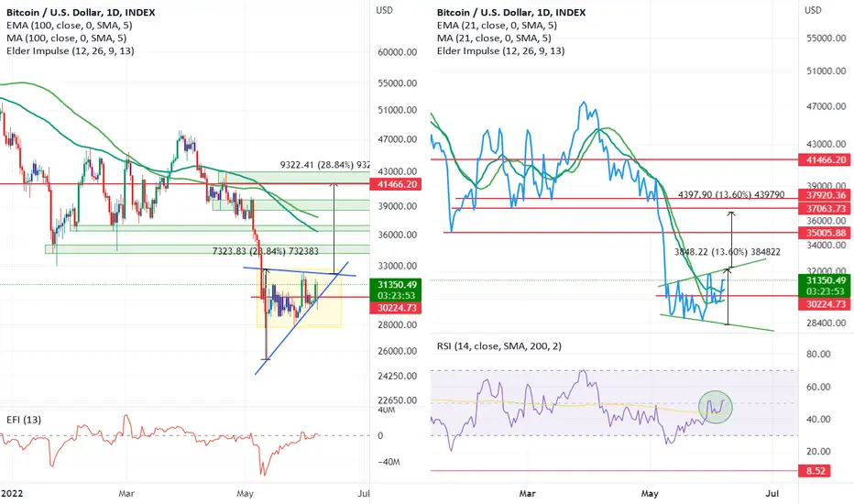The width and height of the screenshot is (854, 504).
Task: Open the RSI (14, close, SMA, 200, 2) label
Action: [x=498, y=346]
